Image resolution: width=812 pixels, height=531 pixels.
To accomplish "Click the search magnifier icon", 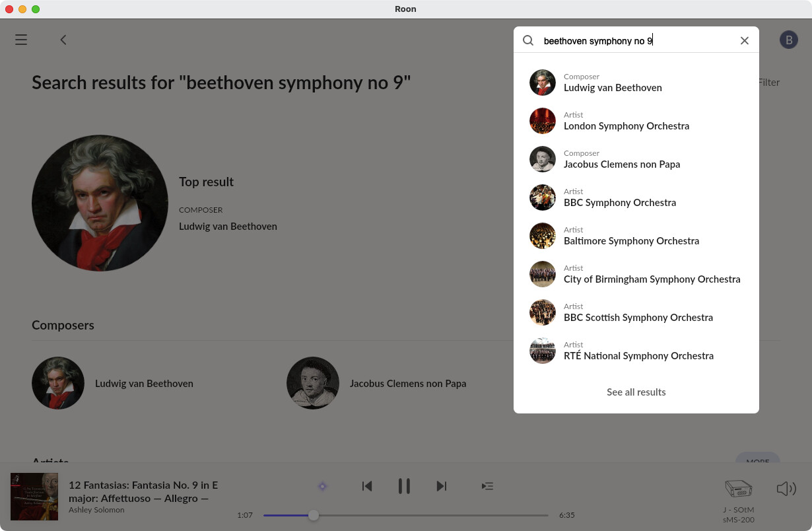I will 528,40.
